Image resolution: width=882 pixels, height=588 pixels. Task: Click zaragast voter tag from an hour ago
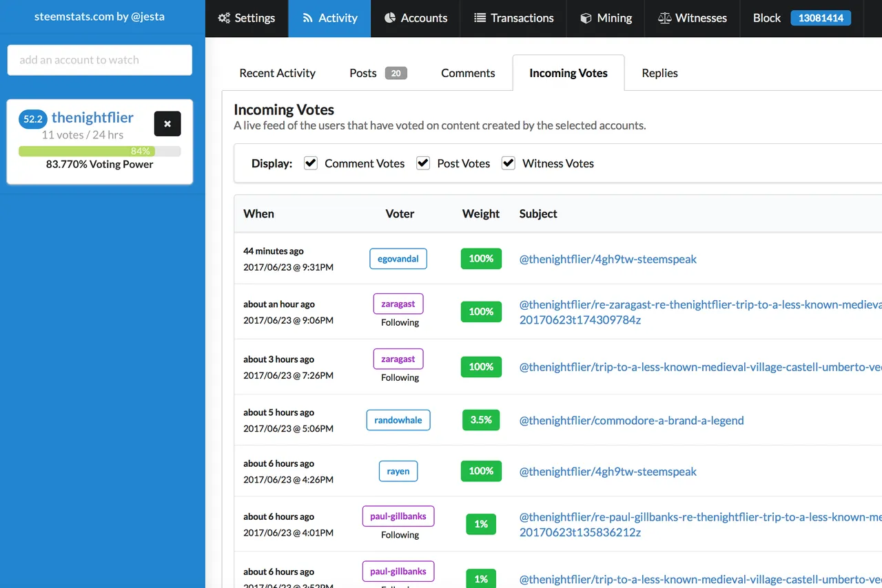click(398, 304)
